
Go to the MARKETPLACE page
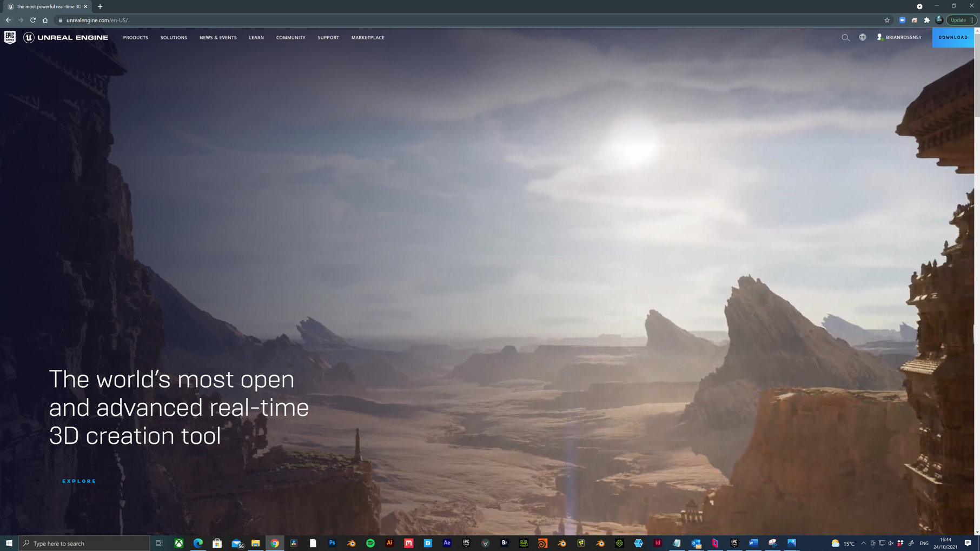point(368,37)
